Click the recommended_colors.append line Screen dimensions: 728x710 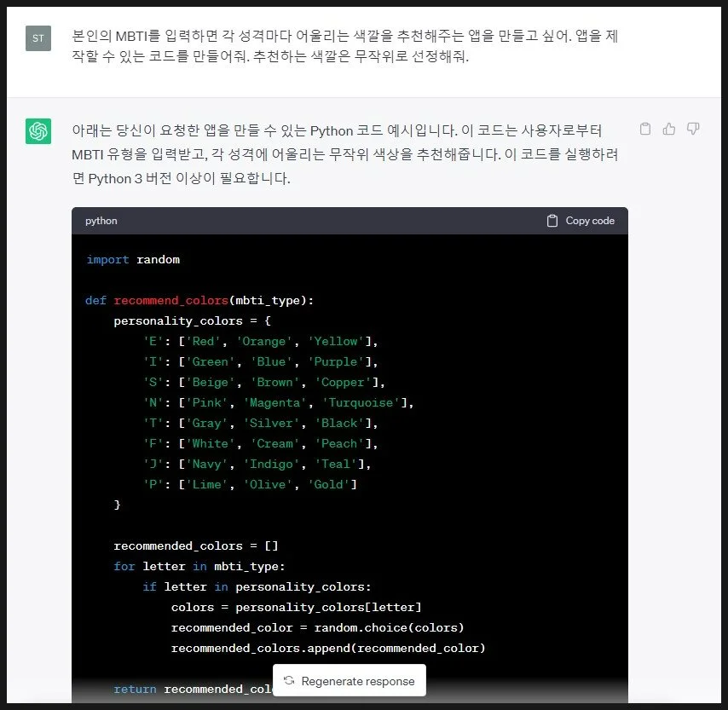pyautogui.click(x=328, y=648)
